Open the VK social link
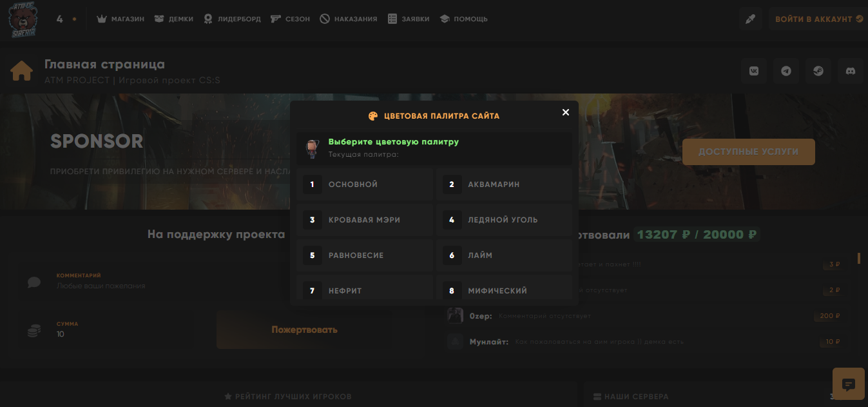868x407 pixels. tap(754, 71)
